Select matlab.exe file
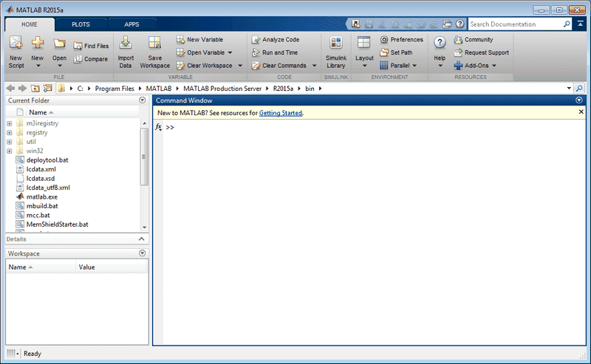This screenshot has height=364, width=591. tap(42, 197)
